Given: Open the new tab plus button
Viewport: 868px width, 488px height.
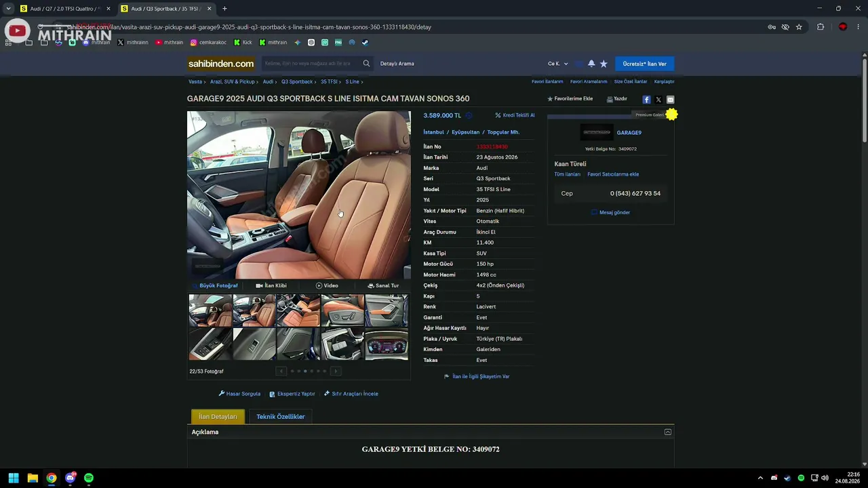Looking at the screenshot, I should point(224,9).
